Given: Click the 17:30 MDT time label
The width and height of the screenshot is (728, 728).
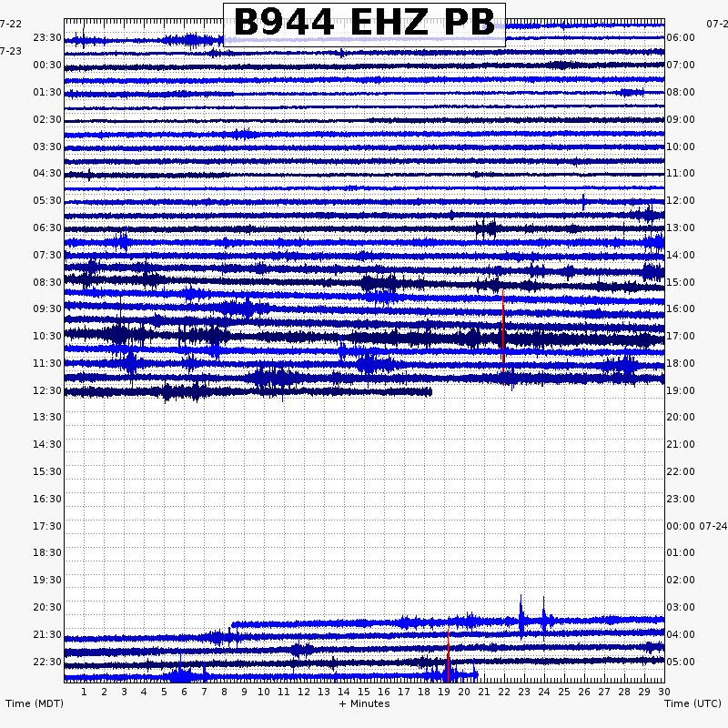Looking at the screenshot, I should [x=47, y=527].
